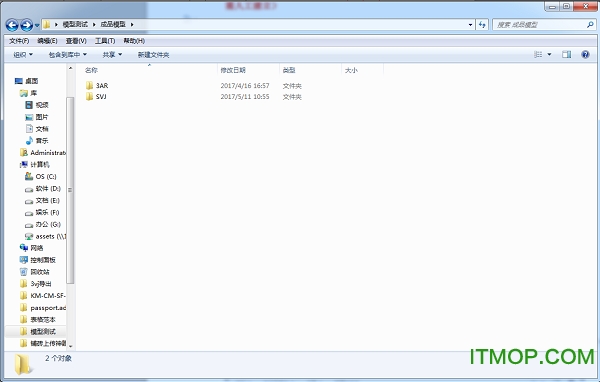Expand the address bar history dropdown
Screen dimensions: 600x382
pos(470,25)
